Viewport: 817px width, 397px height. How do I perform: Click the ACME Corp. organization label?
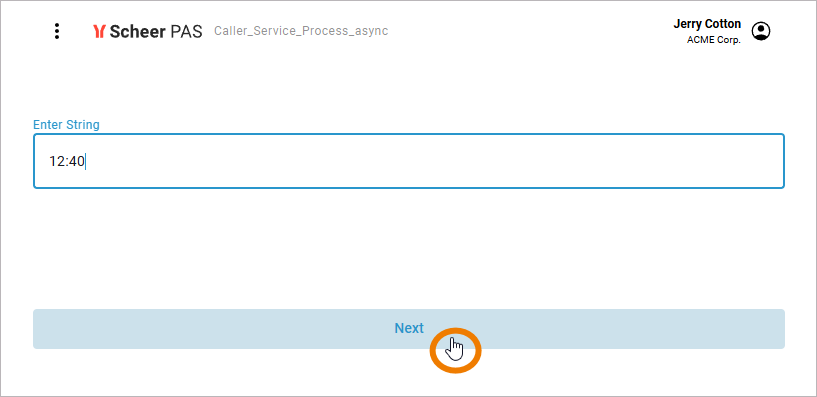714,40
